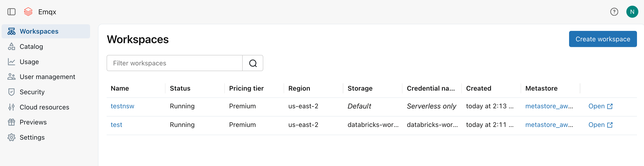Select the User management sidebar icon
The width and height of the screenshot is (644, 166).
coord(12,77)
